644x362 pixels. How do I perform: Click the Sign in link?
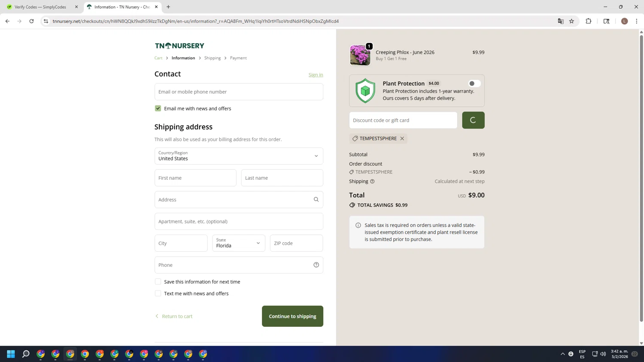pyautogui.click(x=316, y=75)
